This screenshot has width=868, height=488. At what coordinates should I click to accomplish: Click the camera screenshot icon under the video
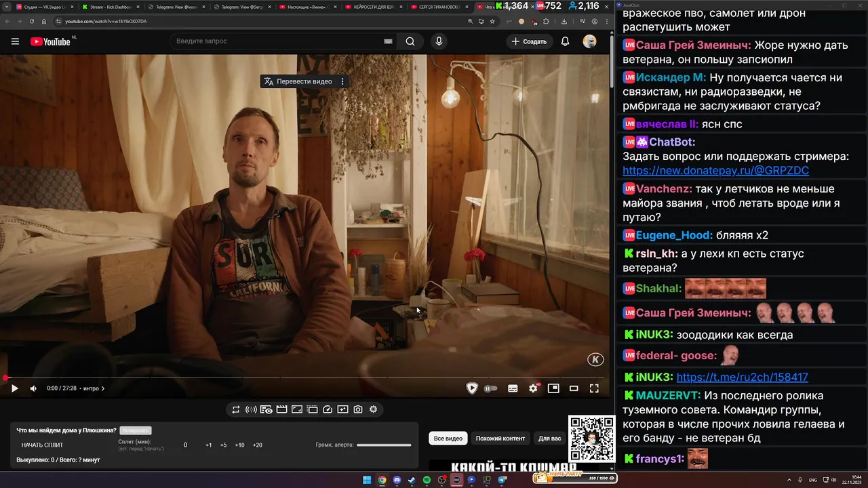point(358,409)
